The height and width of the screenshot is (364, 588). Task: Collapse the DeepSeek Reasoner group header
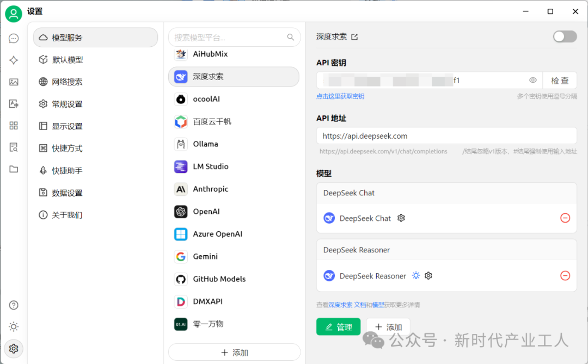point(446,250)
